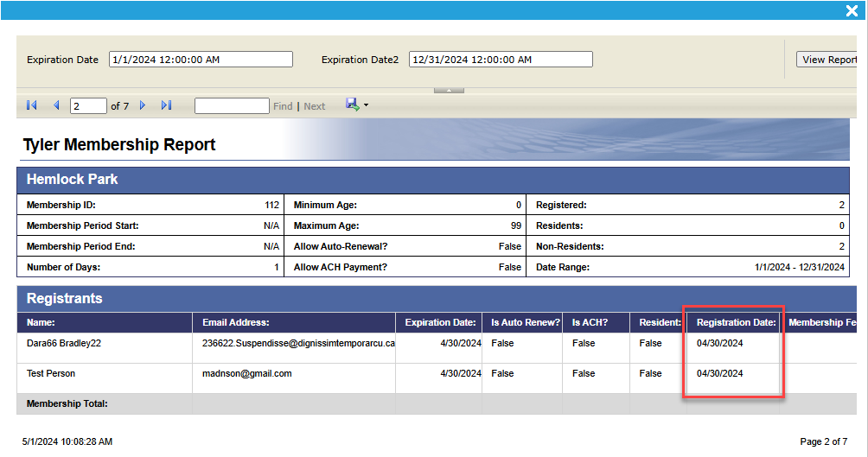Click the export save disk icon

[x=352, y=105]
